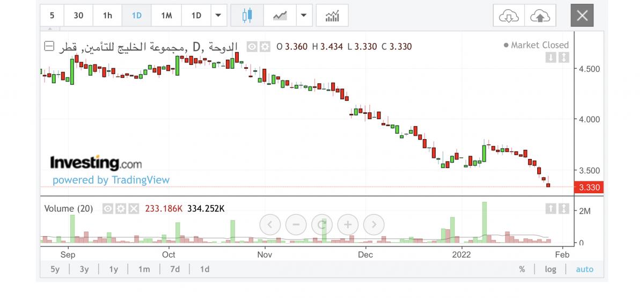Zoom out with round minus button
The image size is (644, 298).
pyautogui.click(x=296, y=224)
